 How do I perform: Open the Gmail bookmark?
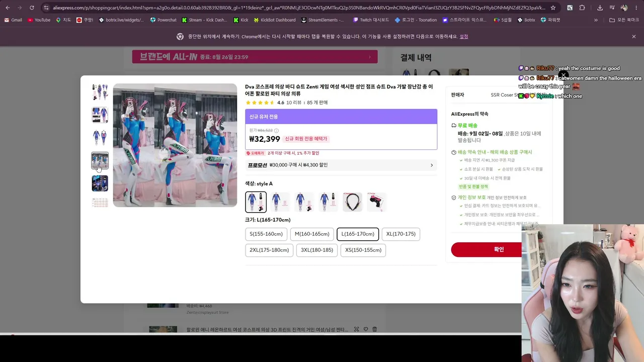pos(13,20)
